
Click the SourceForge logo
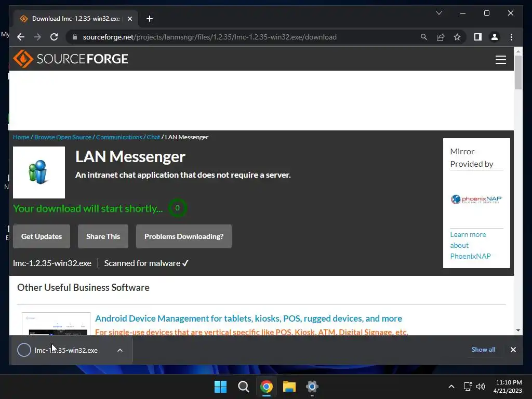coord(71,59)
